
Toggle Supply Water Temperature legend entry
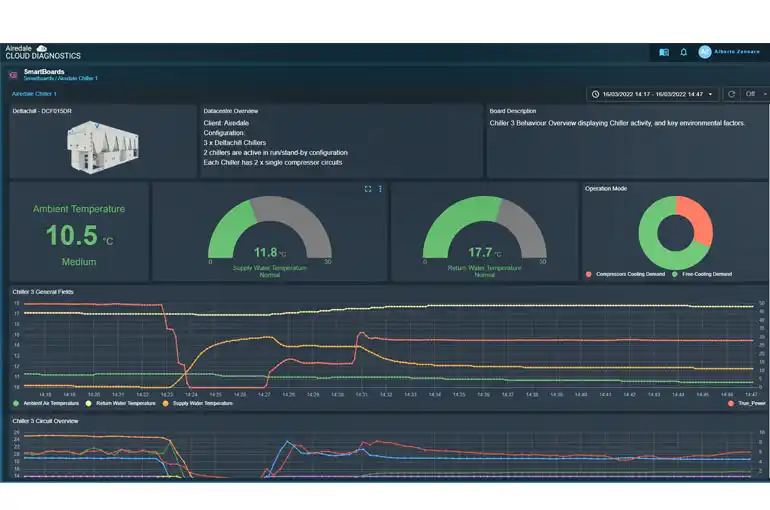[202, 403]
